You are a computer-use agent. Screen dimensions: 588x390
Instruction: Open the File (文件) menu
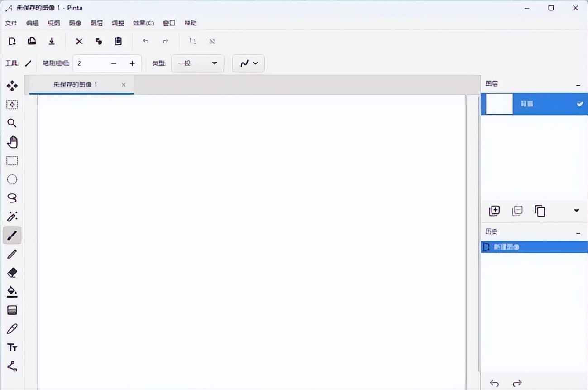pyautogui.click(x=11, y=23)
